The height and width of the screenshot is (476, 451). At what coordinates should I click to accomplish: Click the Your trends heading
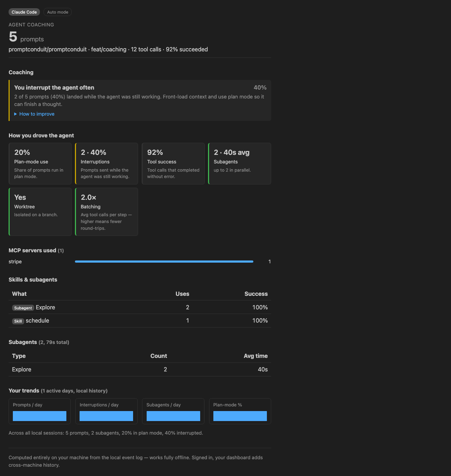coord(58,391)
